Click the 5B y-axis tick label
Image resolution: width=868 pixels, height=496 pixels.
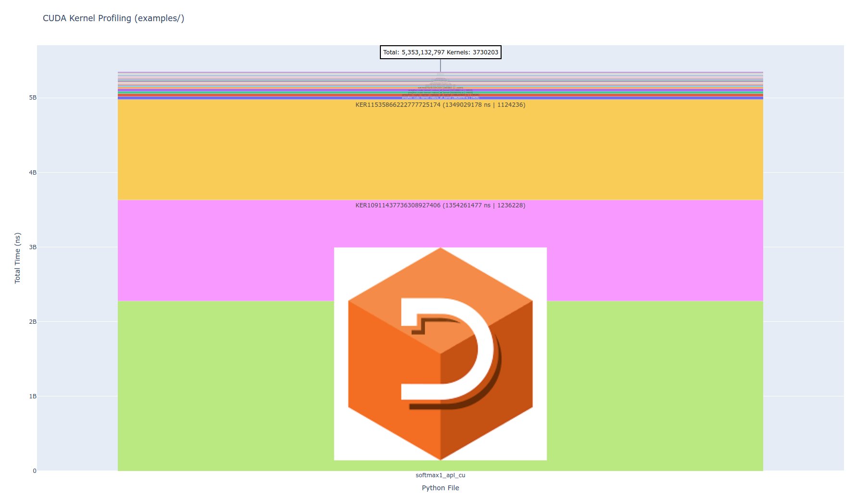(33, 98)
